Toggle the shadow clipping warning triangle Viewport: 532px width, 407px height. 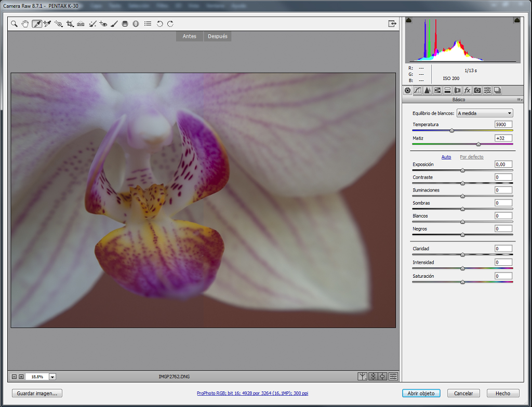[x=409, y=20]
